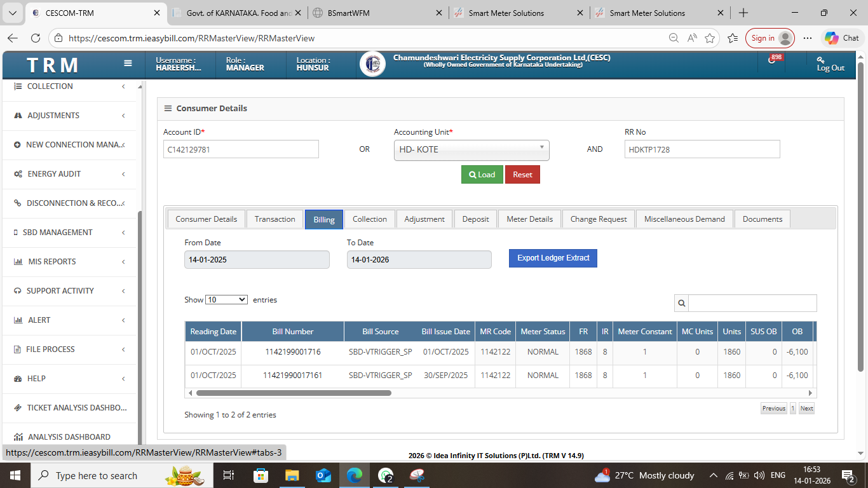Viewport: 868px width, 488px height.
Task: Expand the MIS REPORTS menu chevron
Action: coord(123,262)
